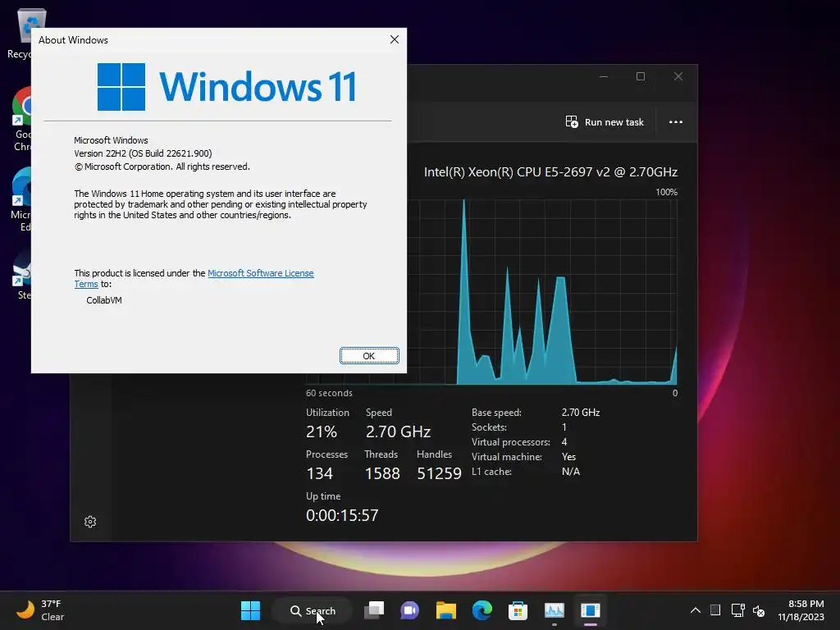Select Microsoft Edge desktop shortcut
The width and height of the screenshot is (840, 630).
tap(21, 200)
